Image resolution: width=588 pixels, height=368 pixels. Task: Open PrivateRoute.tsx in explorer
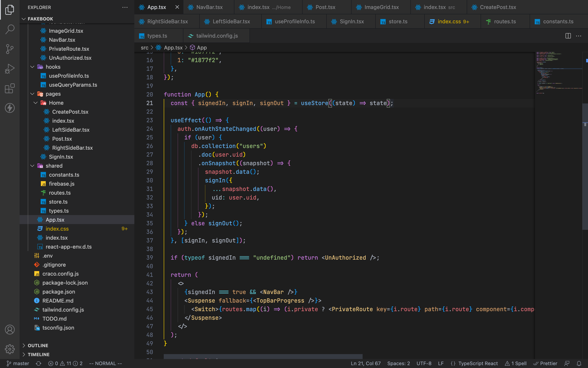coord(77,49)
